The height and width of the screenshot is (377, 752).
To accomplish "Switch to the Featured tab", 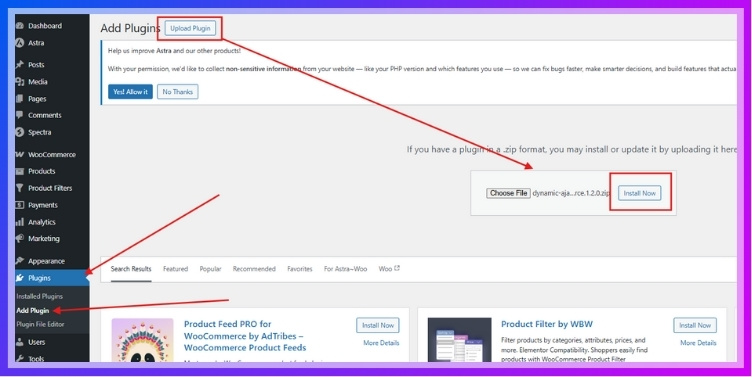I will point(176,269).
